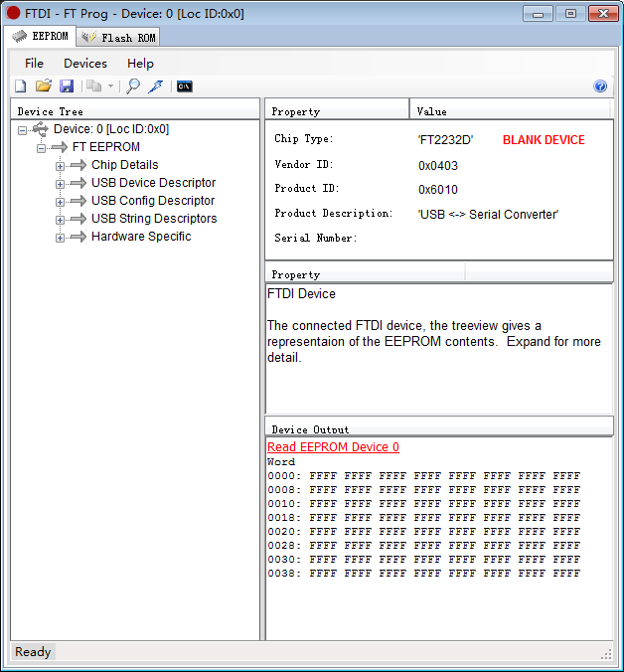Close the FT Prog window
The width and height of the screenshot is (624, 672).
pos(603,14)
